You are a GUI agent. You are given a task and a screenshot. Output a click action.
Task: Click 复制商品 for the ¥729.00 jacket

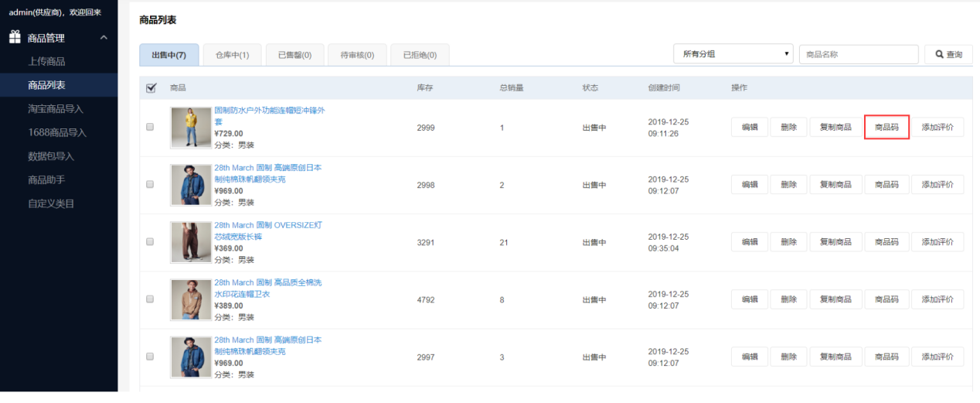(835, 127)
